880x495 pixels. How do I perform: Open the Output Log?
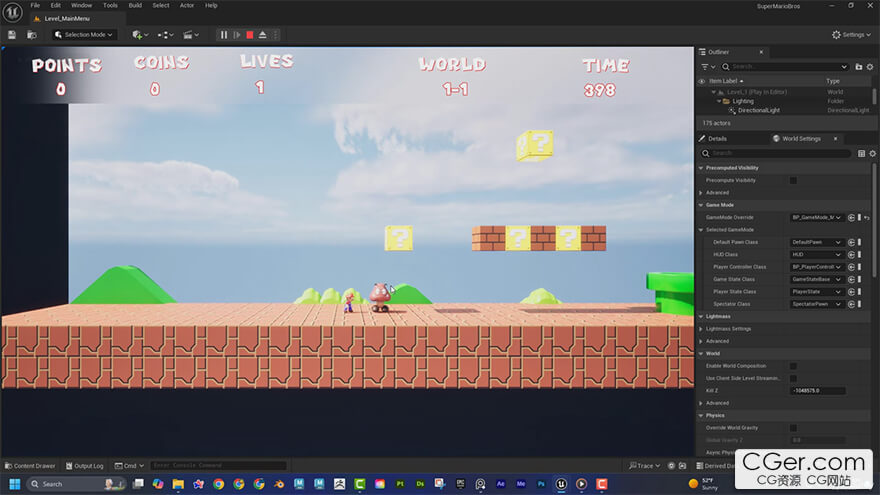85,466
